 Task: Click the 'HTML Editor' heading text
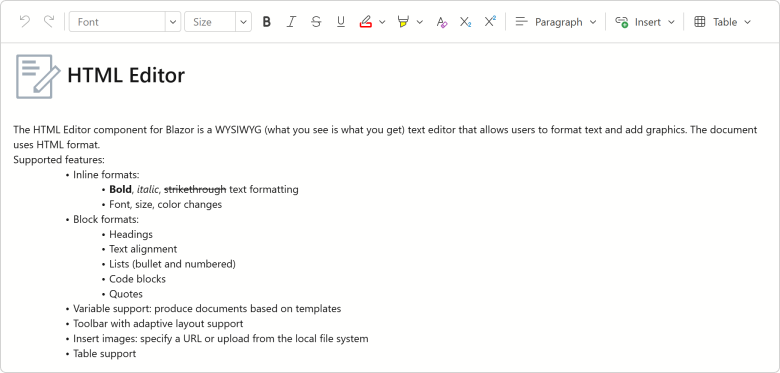point(126,75)
